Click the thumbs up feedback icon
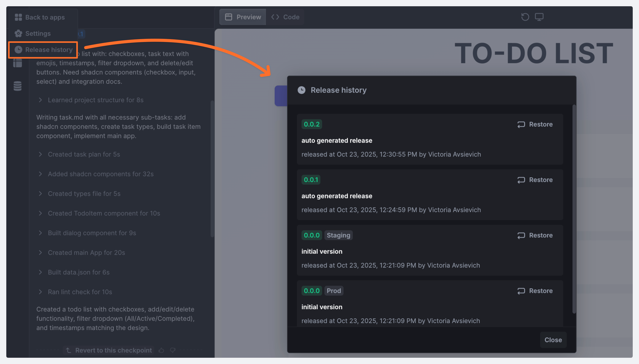The height and width of the screenshot is (364, 639). tap(161, 350)
